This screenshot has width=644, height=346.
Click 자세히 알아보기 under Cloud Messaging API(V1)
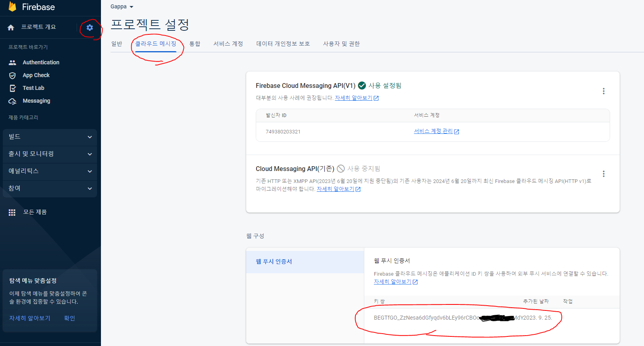coord(354,98)
